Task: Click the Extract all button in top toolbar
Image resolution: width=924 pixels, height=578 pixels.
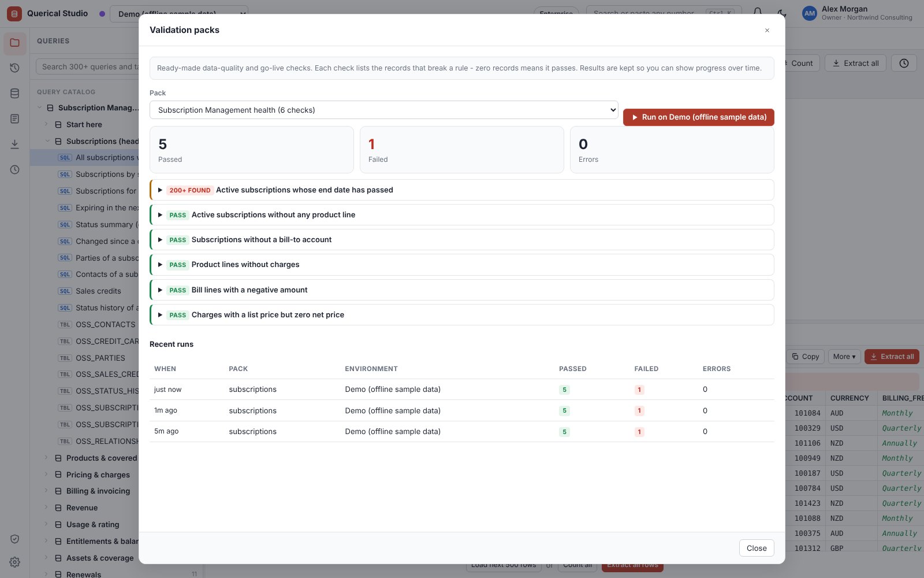Action: tap(856, 64)
